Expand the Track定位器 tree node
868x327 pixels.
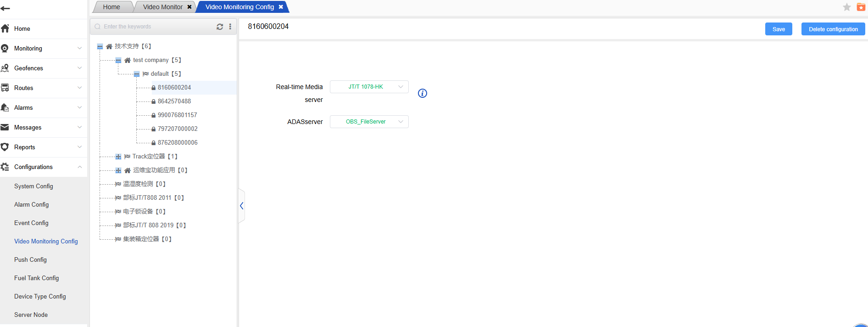point(118,157)
